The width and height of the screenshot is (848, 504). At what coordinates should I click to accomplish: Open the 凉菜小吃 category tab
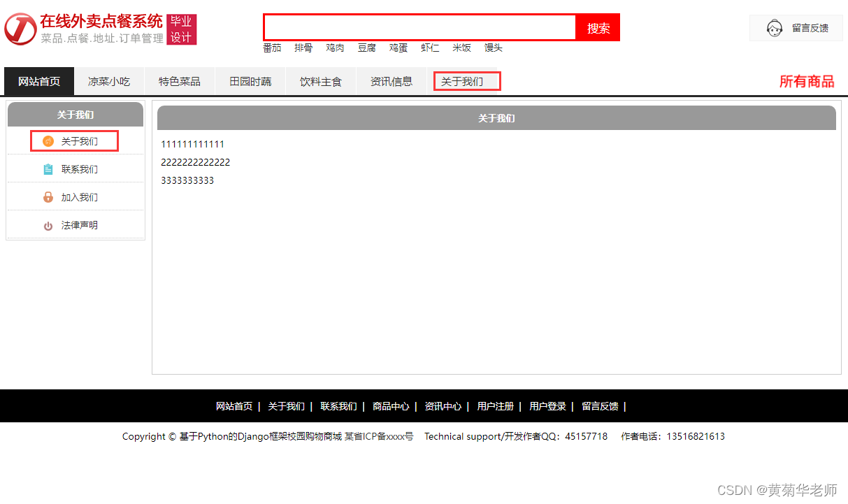(109, 82)
